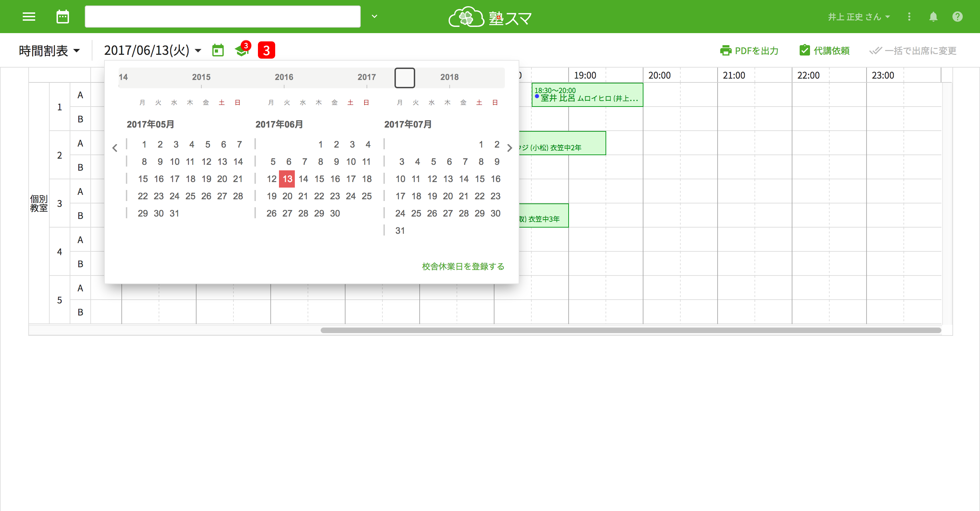The height and width of the screenshot is (511, 980).
Task: Click the red notification badge showing 3
Action: (x=266, y=50)
